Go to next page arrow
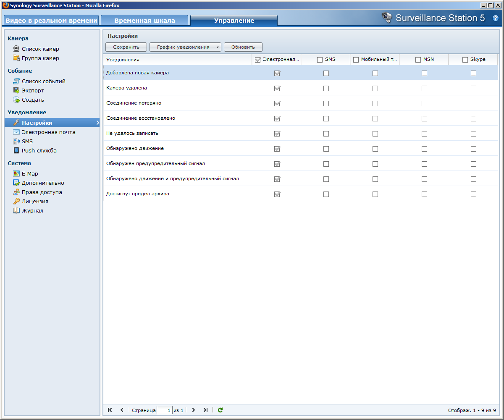Viewport: 504px width, 420px height. pyautogui.click(x=194, y=410)
